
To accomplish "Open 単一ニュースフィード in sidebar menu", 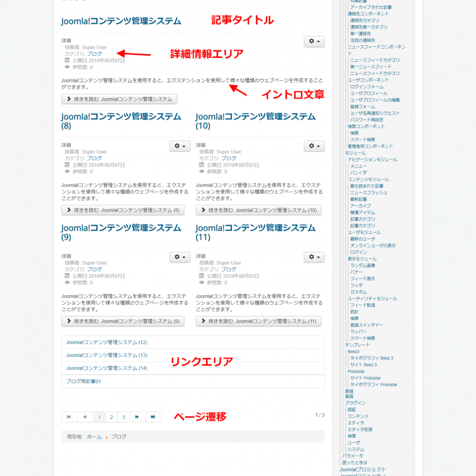I will 371,67.
